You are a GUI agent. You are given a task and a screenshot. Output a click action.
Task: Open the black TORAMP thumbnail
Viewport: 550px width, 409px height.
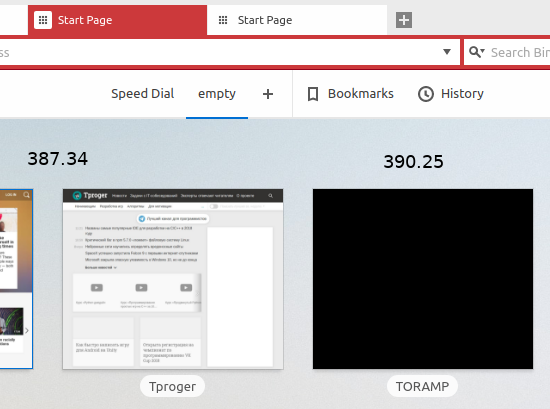423,279
